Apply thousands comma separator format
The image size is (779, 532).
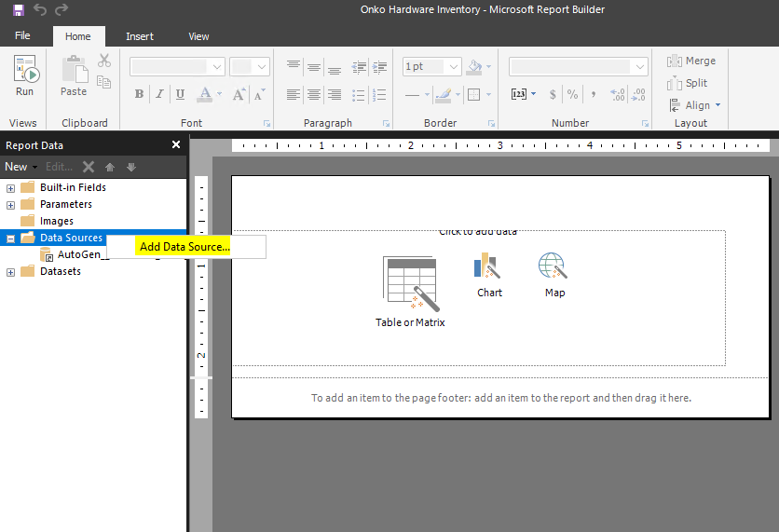(594, 94)
